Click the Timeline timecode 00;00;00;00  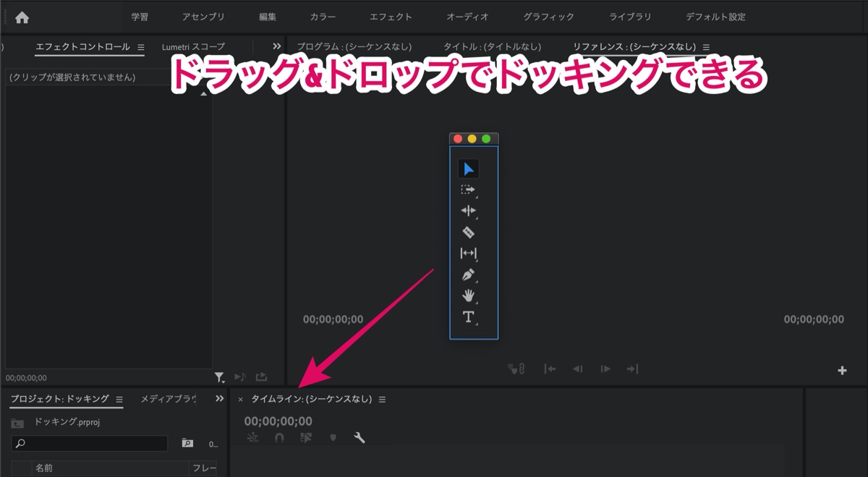(278, 421)
